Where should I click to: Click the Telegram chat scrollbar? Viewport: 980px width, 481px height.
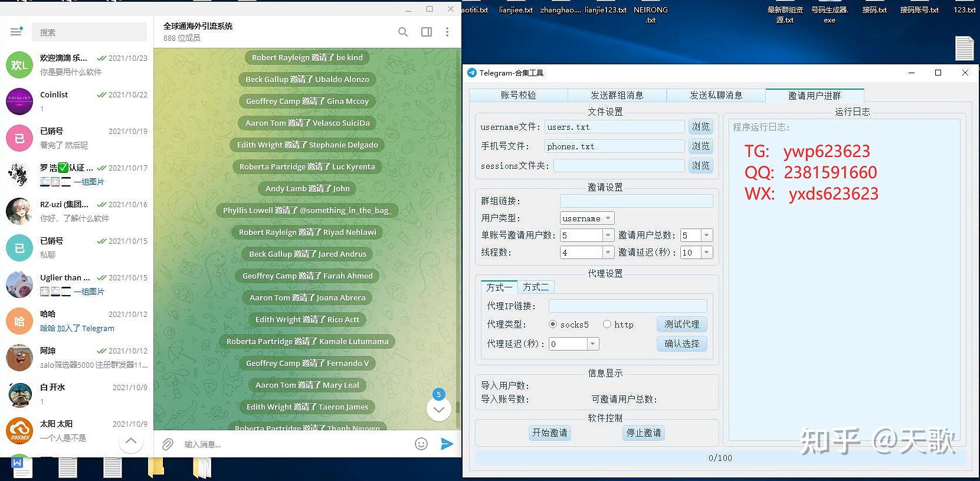[457, 408]
